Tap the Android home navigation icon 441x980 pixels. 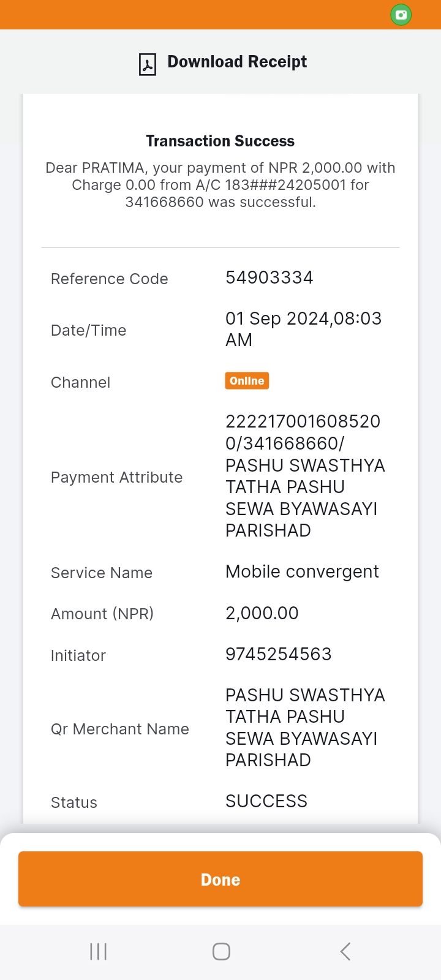click(x=221, y=951)
